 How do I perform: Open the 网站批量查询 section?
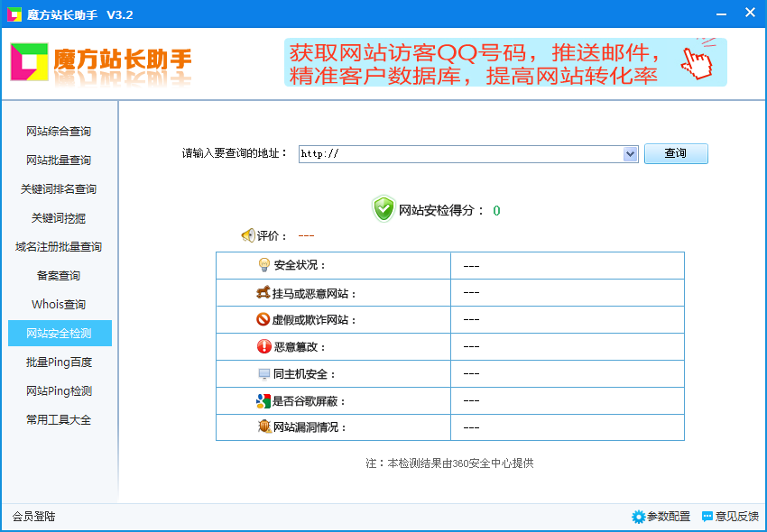pyautogui.click(x=59, y=160)
